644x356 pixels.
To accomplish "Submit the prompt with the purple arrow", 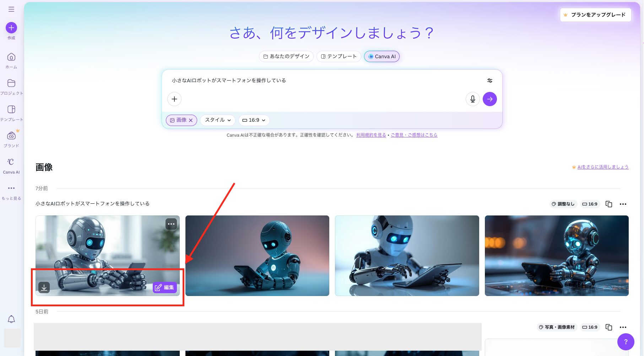I will point(490,99).
